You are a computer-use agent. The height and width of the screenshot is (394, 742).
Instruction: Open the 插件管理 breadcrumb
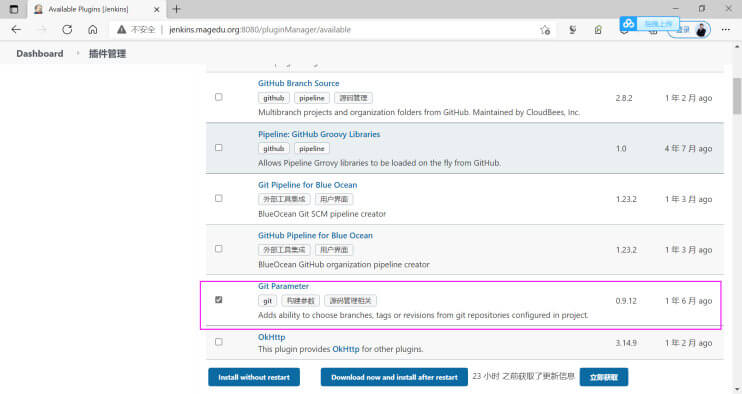pos(107,54)
